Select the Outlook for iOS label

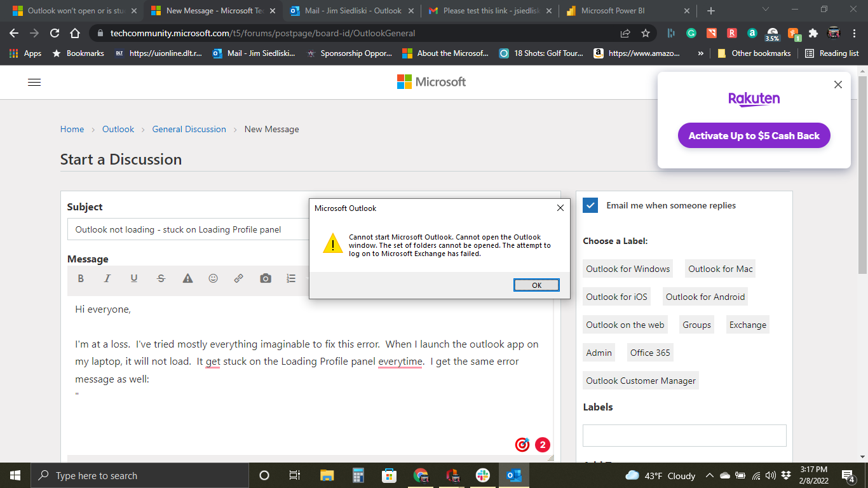[616, 297]
